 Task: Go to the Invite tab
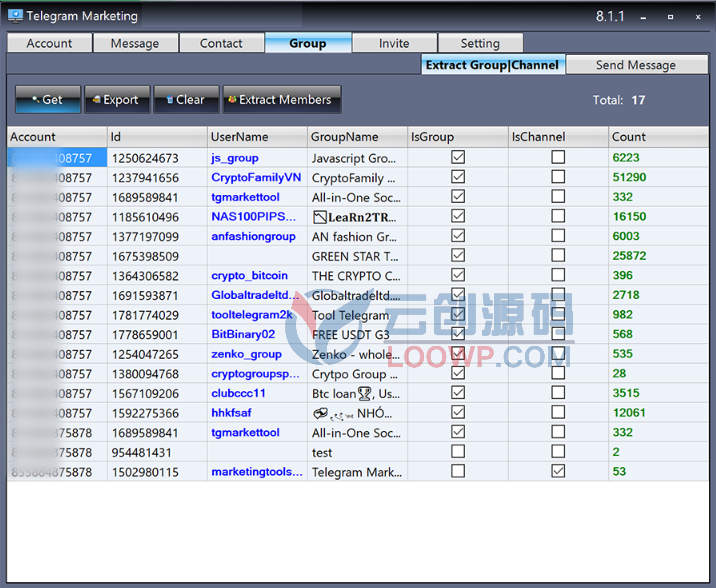(x=395, y=43)
